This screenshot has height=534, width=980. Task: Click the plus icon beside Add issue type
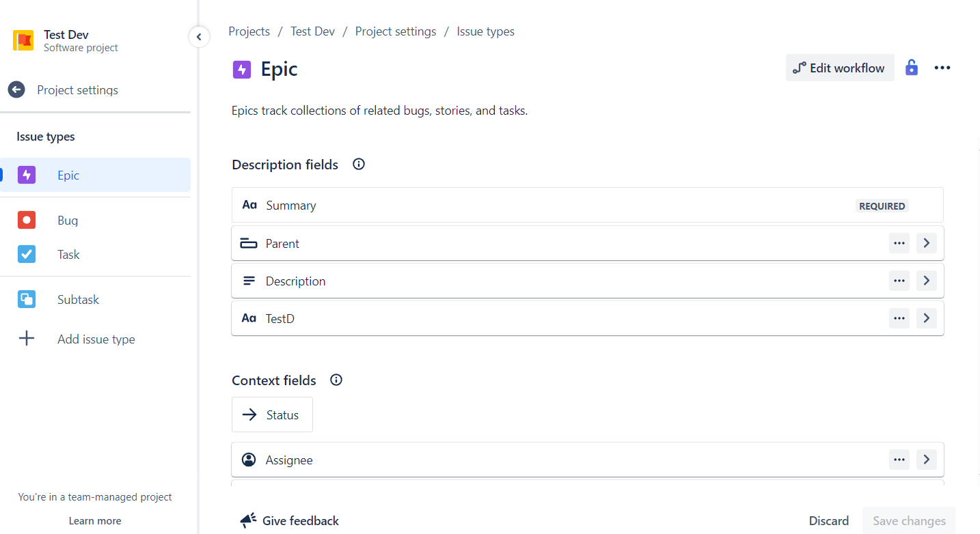(26, 339)
